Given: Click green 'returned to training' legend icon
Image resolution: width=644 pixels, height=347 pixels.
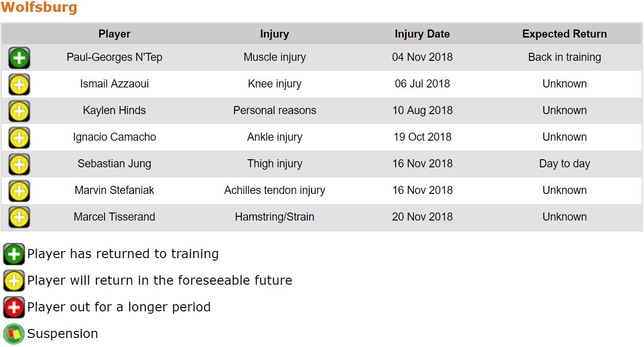Looking at the screenshot, I should pos(14,254).
